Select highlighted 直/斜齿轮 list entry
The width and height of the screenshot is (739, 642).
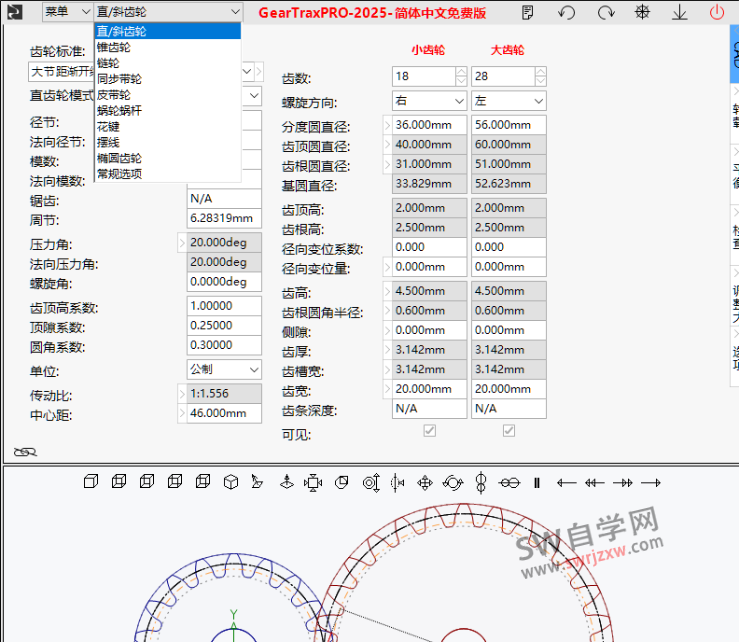pos(168,31)
